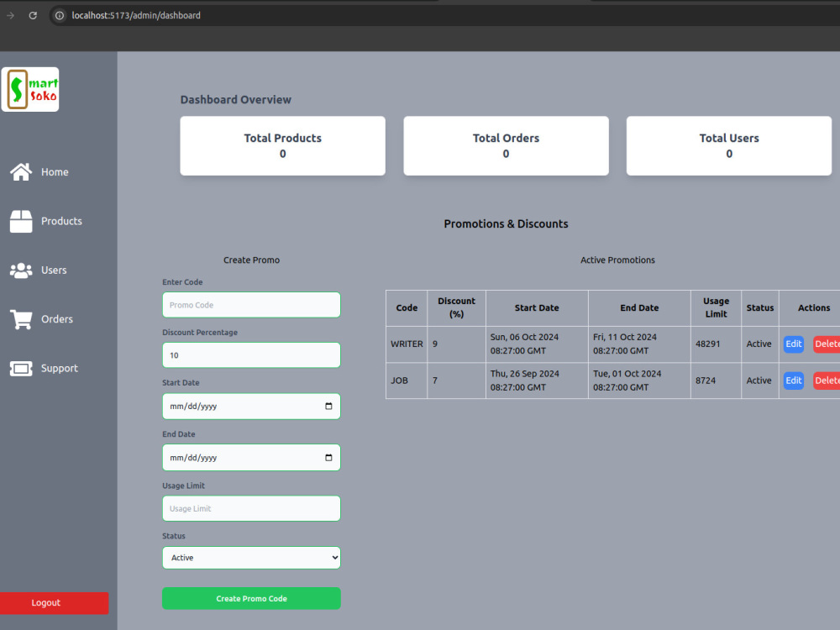The width and height of the screenshot is (840, 630).
Task: Click the Start Date column header
Action: [537, 308]
